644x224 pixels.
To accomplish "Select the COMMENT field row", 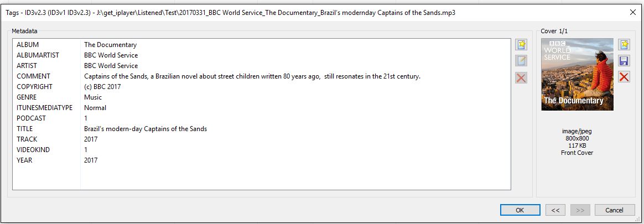I will click(x=262, y=76).
